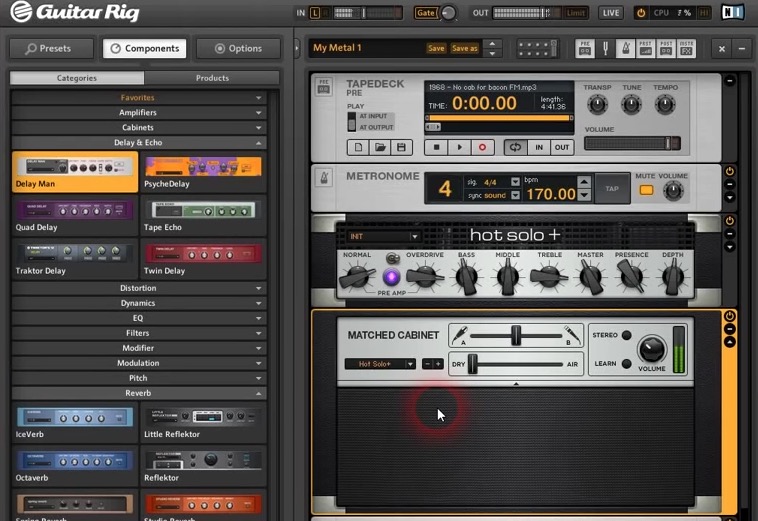Select the Categories tab

tap(77, 78)
